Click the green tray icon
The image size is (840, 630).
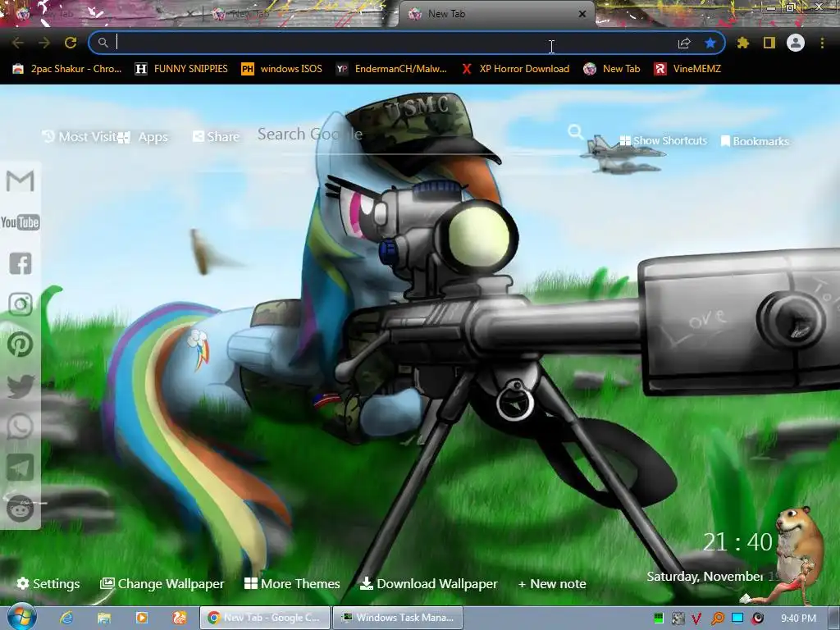pos(659,619)
